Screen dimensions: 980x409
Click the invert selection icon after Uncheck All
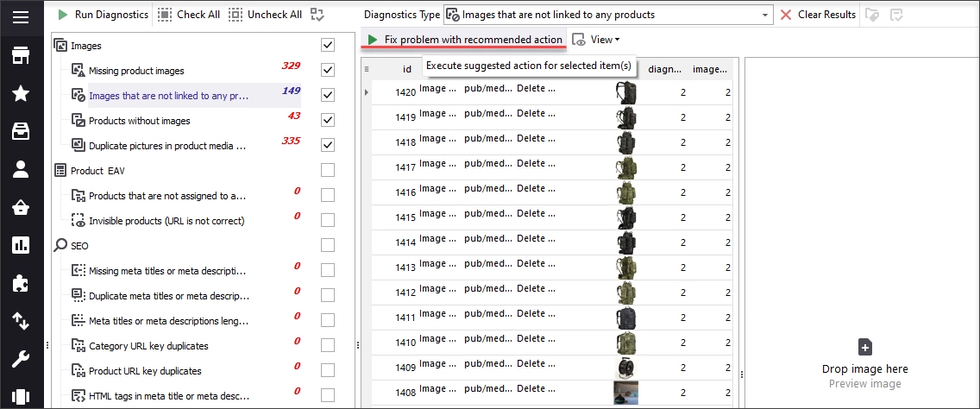pyautogui.click(x=317, y=15)
